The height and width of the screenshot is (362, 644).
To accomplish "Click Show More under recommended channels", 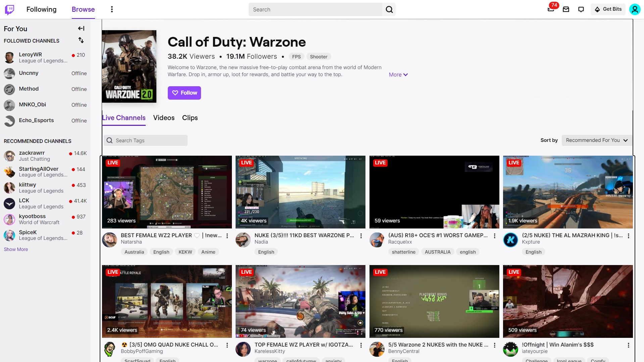I will pos(15,249).
